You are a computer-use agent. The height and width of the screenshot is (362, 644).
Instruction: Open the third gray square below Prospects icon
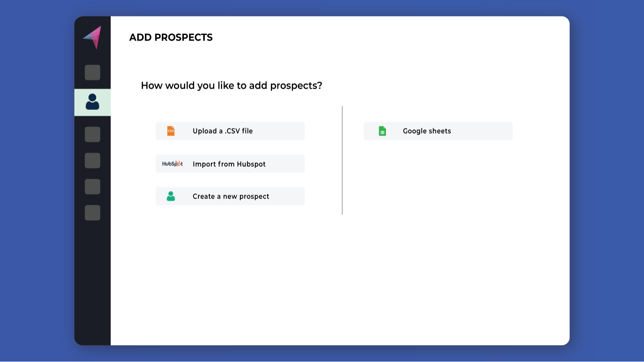pyautogui.click(x=93, y=187)
